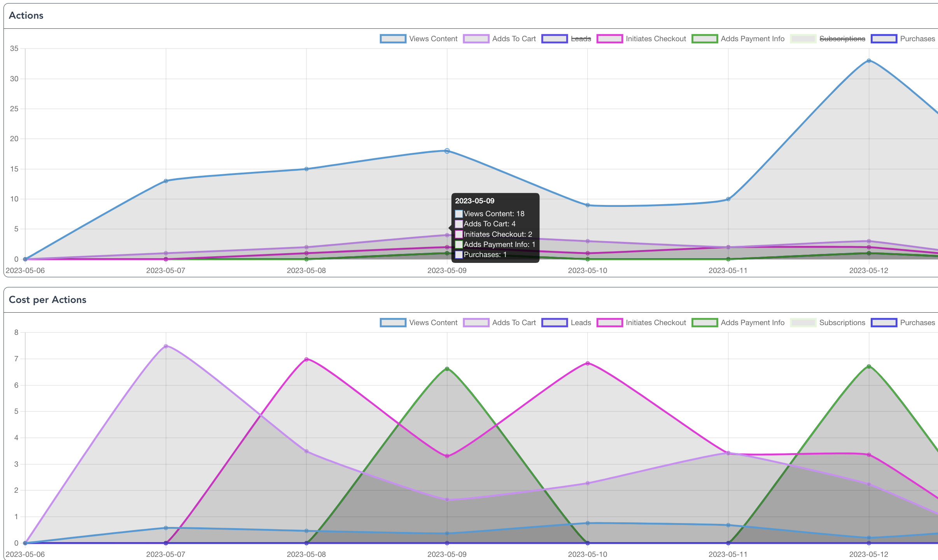The width and height of the screenshot is (938, 560).
Task: Click Subscriptions legend in Cost per Actions chart
Action: pyautogui.click(x=842, y=323)
